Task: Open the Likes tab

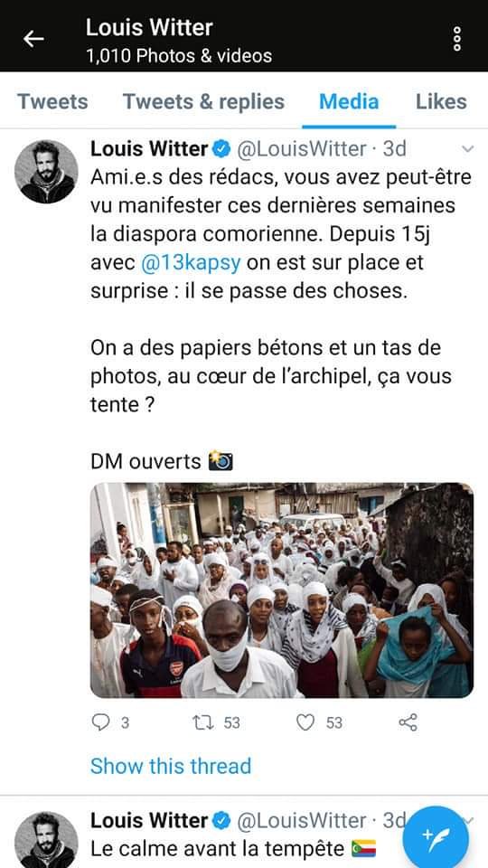Action: pos(441,102)
